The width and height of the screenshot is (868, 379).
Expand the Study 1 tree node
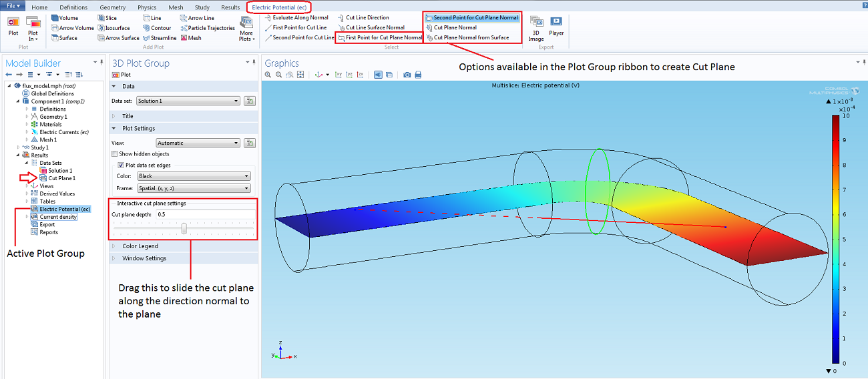[18, 147]
